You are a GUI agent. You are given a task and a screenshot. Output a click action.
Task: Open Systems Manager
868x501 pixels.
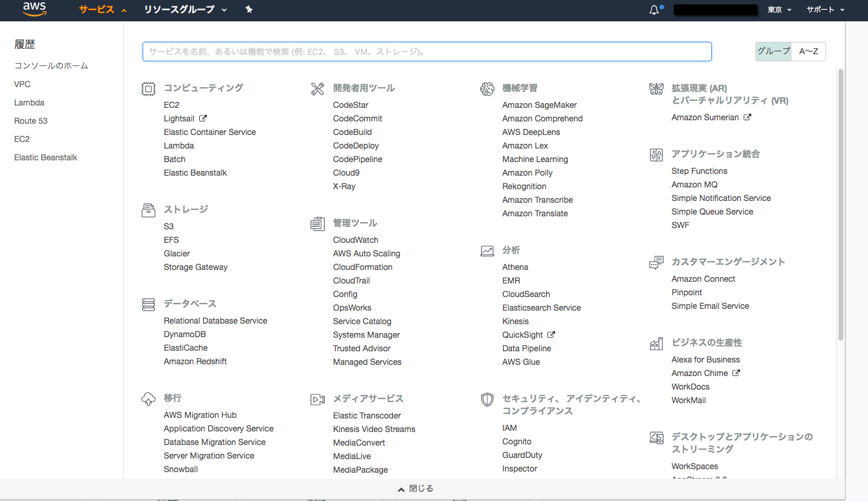(367, 335)
